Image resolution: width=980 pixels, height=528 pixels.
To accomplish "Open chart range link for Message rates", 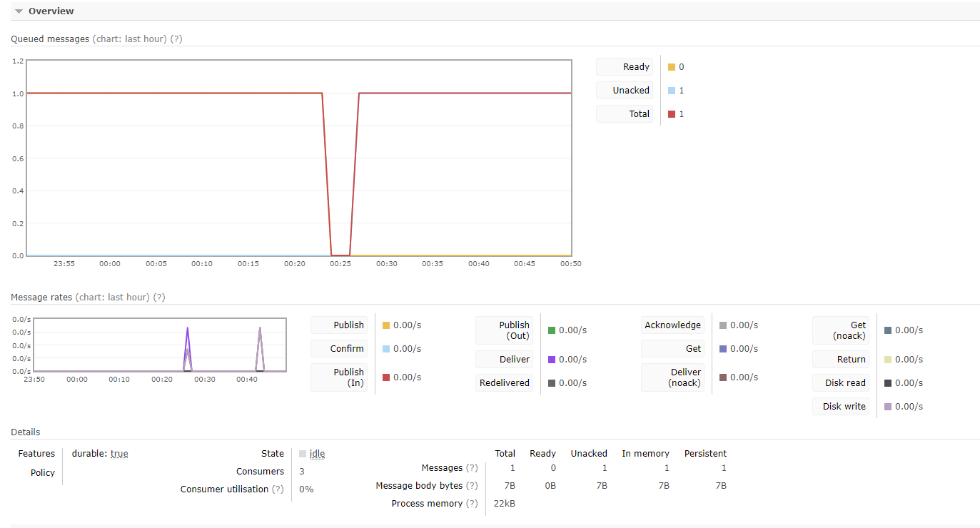I will pyautogui.click(x=113, y=297).
